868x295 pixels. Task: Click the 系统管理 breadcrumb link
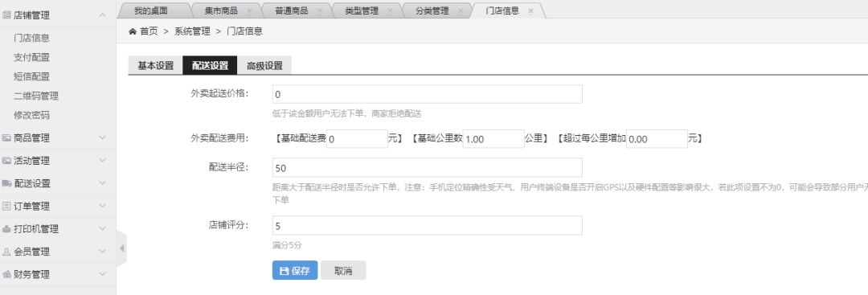pos(192,31)
